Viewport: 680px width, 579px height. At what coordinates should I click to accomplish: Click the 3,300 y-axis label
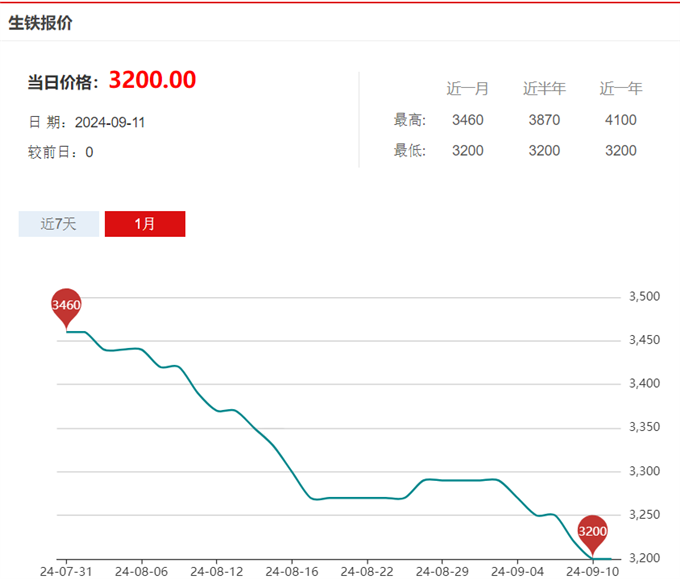(644, 471)
